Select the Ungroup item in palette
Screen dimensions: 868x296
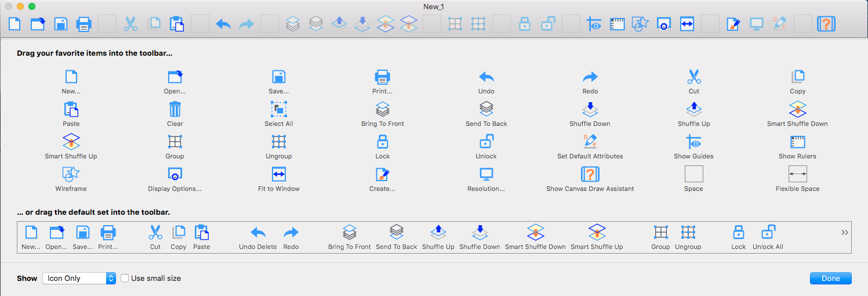click(x=279, y=147)
